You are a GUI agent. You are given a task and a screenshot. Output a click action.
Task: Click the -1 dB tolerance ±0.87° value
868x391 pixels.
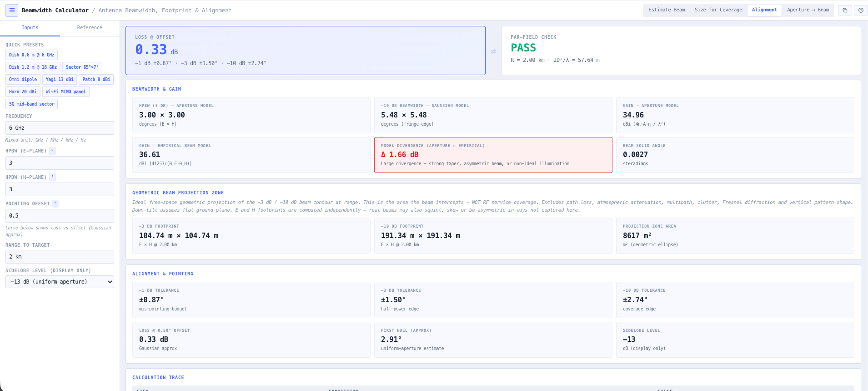click(151, 300)
